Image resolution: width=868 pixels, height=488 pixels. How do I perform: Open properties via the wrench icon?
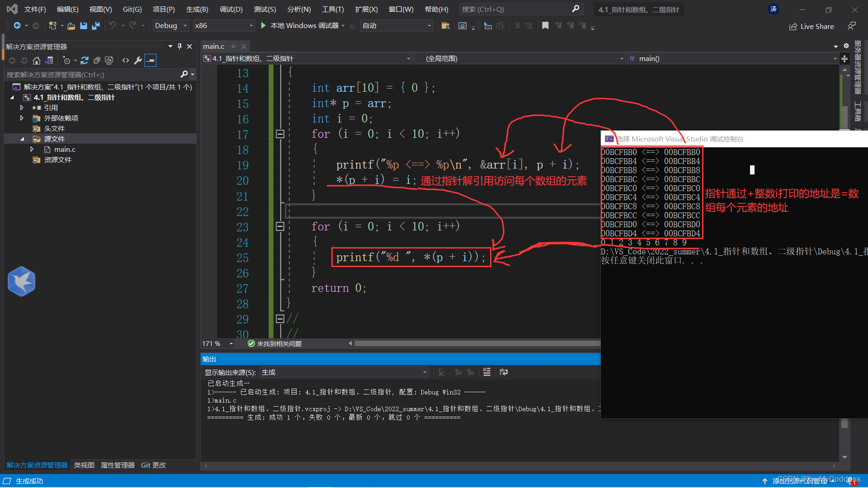click(x=138, y=61)
